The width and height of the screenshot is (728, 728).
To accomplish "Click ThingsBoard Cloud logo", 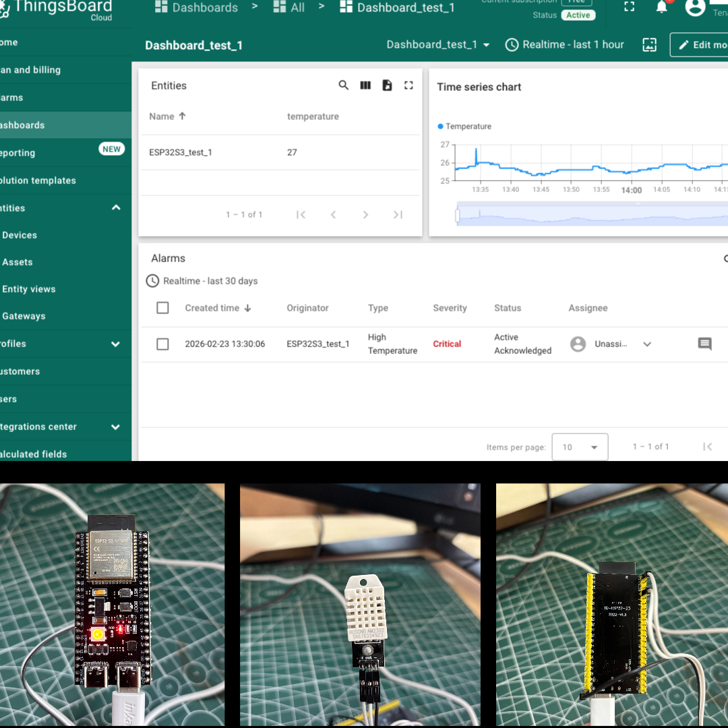I will click(x=56, y=10).
